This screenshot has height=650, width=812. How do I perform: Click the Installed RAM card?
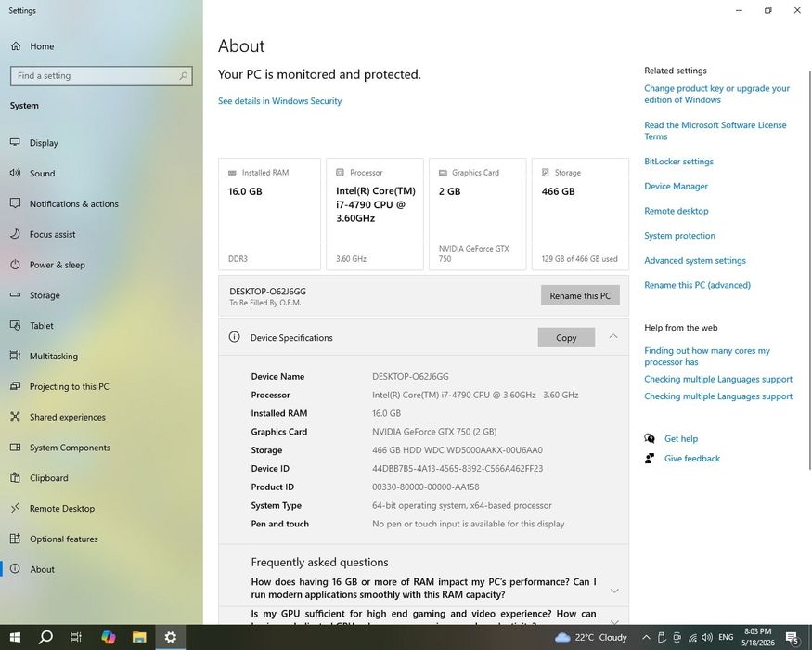[x=269, y=214]
